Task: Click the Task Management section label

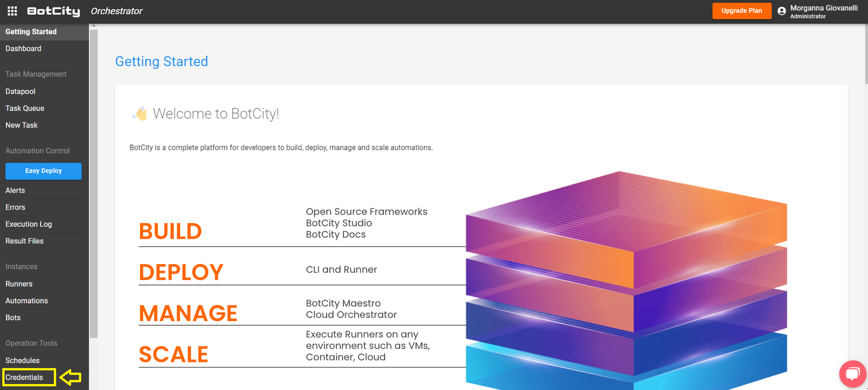Action: pos(36,74)
